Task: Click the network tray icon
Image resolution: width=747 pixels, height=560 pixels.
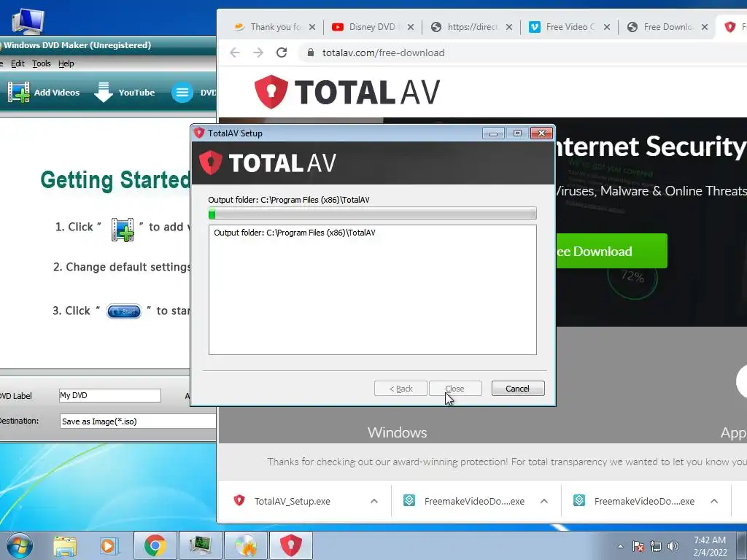Action: pyautogui.click(x=656, y=546)
